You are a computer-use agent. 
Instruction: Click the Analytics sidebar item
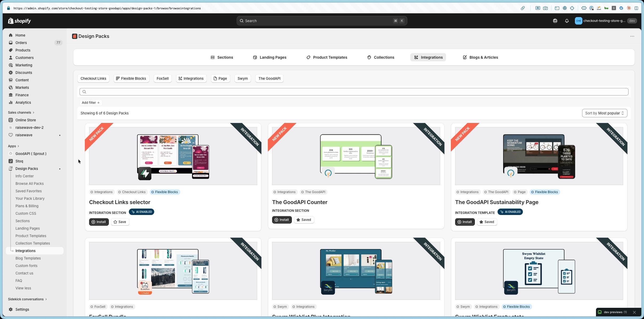point(23,102)
